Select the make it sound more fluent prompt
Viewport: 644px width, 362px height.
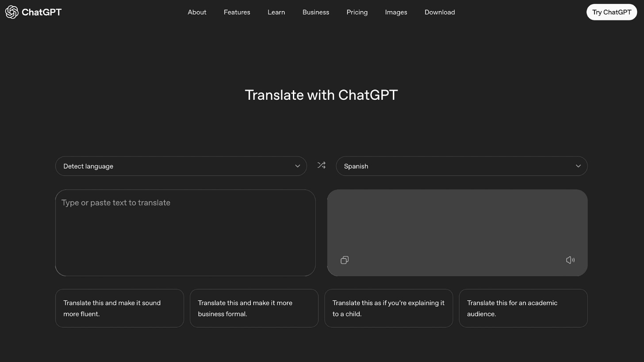119,308
